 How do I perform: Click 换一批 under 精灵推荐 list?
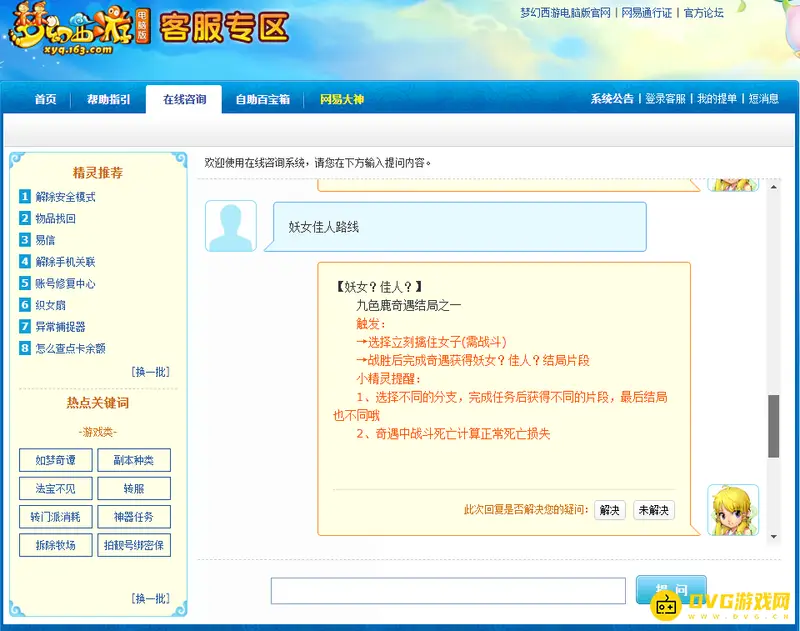coord(151,372)
